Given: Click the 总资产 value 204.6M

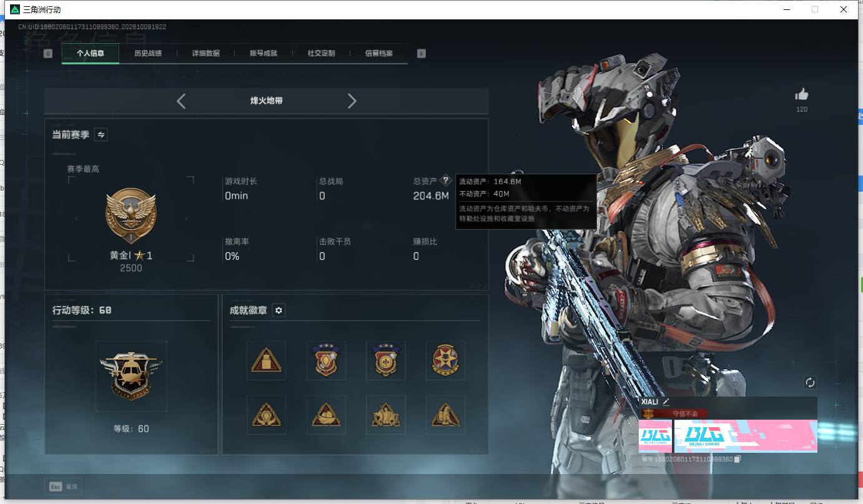Looking at the screenshot, I should pyautogui.click(x=431, y=196).
